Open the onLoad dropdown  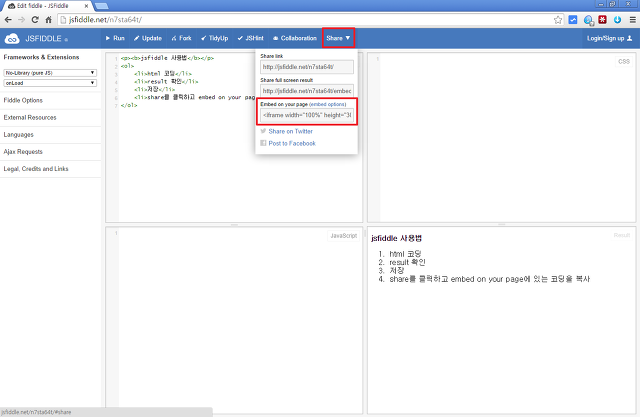[50, 83]
